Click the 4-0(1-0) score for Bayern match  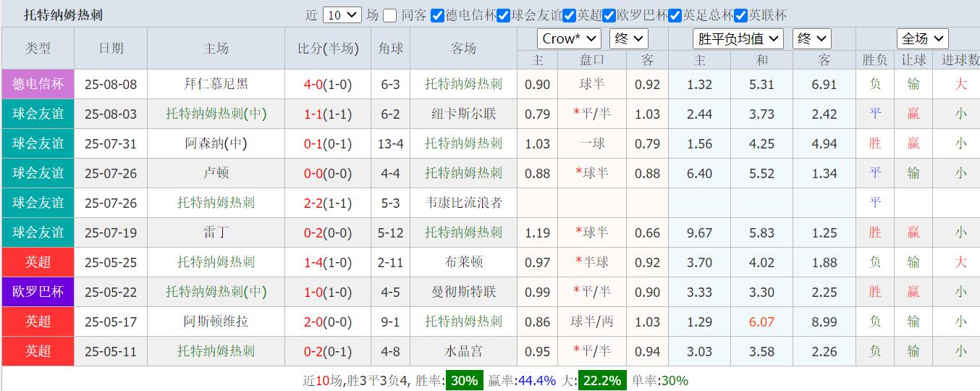coord(328,84)
